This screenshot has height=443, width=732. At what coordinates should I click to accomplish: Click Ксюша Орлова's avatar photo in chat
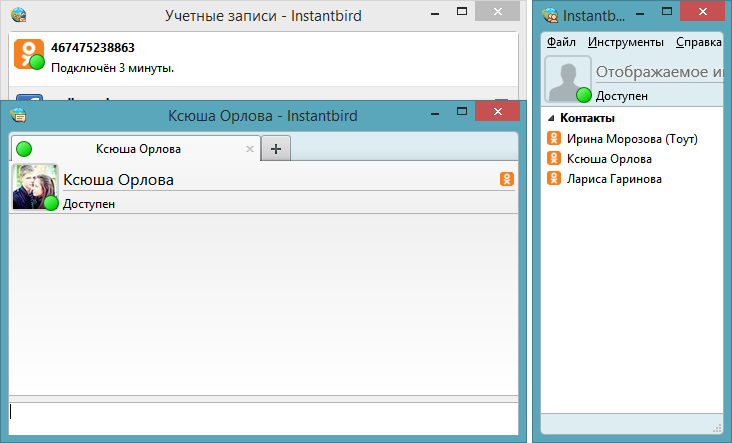[35, 187]
